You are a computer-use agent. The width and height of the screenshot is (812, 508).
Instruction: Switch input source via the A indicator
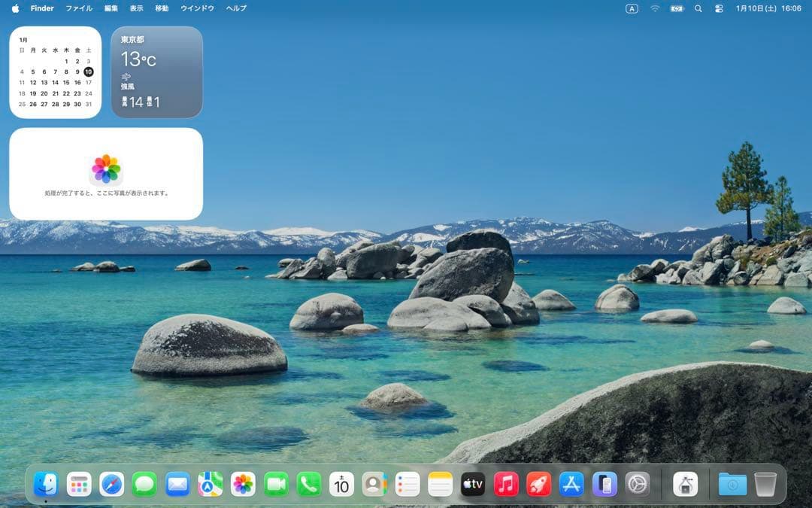(x=631, y=8)
